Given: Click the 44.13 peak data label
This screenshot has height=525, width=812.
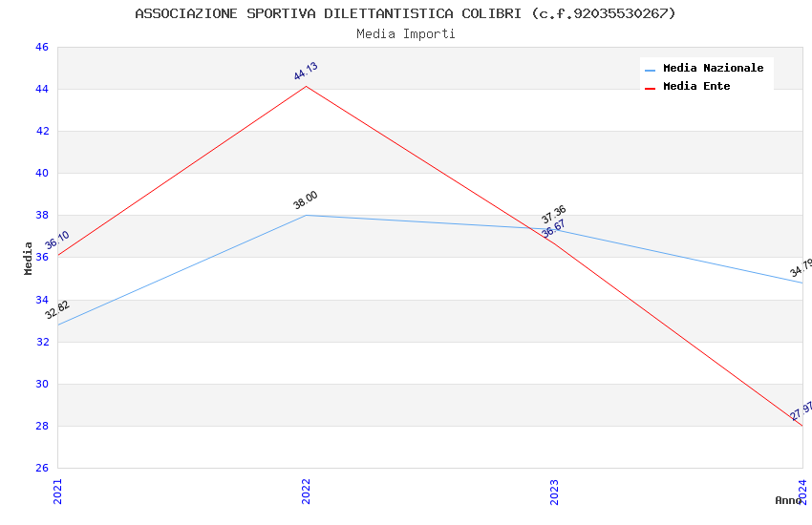Looking at the screenshot, I should point(306,71).
